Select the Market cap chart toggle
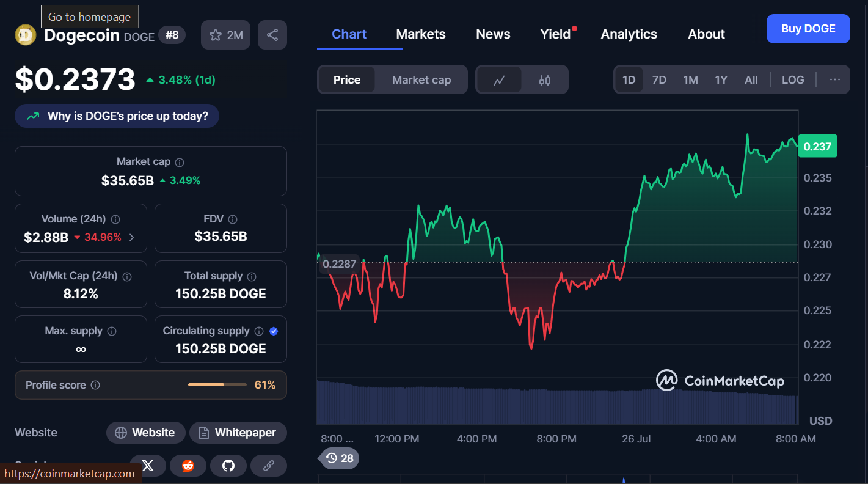Screen dimensions: 868x484 coord(421,80)
